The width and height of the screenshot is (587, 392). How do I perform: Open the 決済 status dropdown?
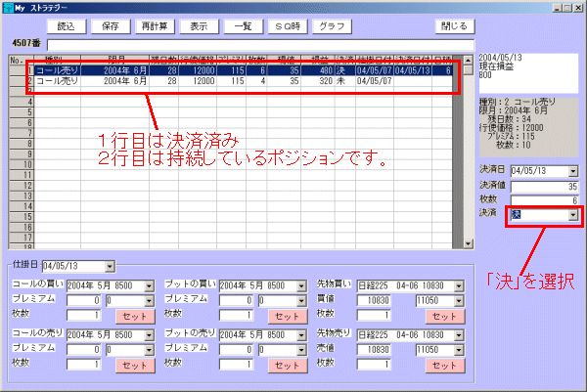click(572, 215)
